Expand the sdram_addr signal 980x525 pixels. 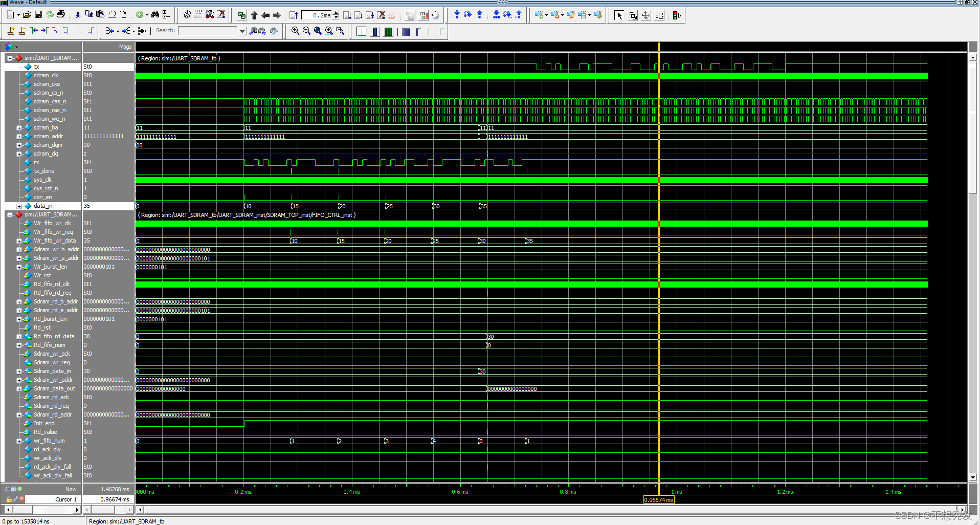pos(19,137)
